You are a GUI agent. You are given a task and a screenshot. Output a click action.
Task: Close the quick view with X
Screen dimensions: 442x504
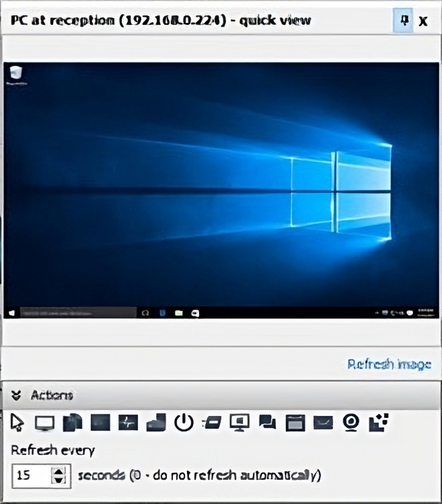423,21
